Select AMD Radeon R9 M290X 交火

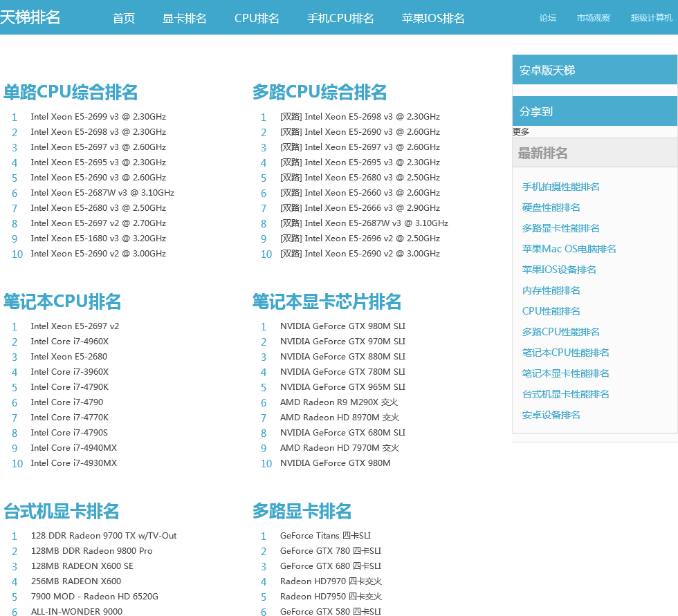click(339, 402)
